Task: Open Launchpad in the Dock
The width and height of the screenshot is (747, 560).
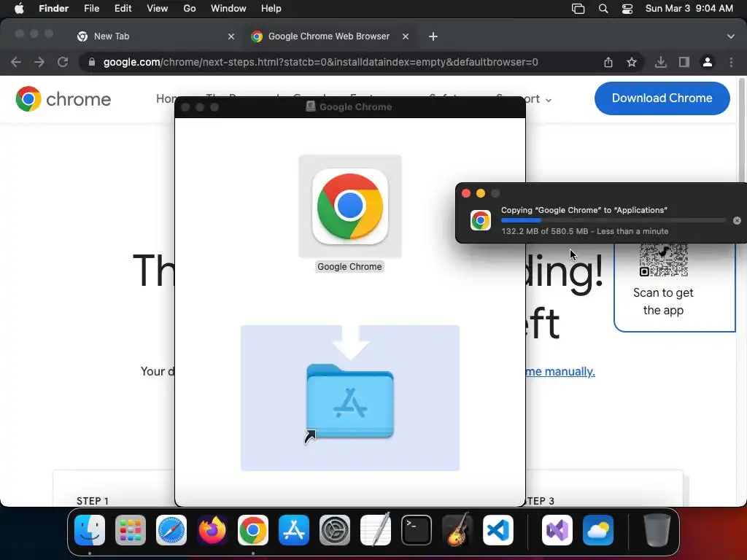Action: (131, 530)
